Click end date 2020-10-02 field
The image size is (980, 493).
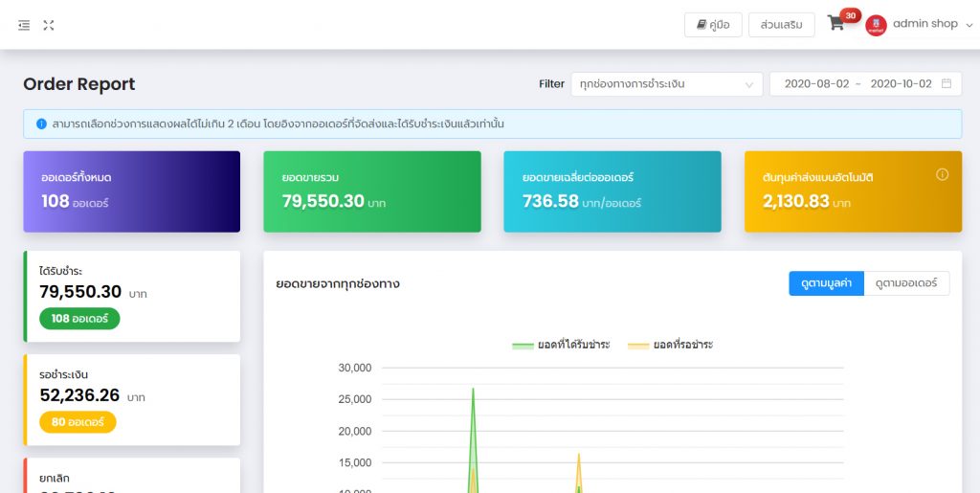point(901,83)
